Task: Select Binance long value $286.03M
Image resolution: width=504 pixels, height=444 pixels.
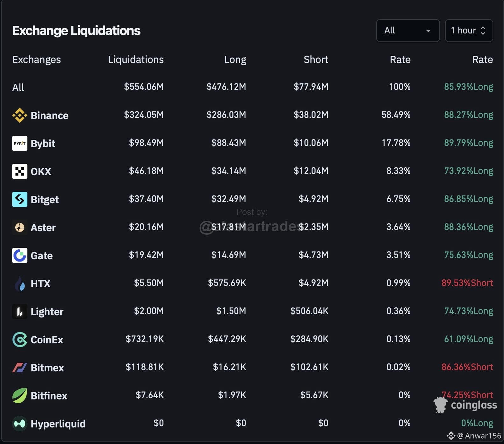Action: point(226,115)
